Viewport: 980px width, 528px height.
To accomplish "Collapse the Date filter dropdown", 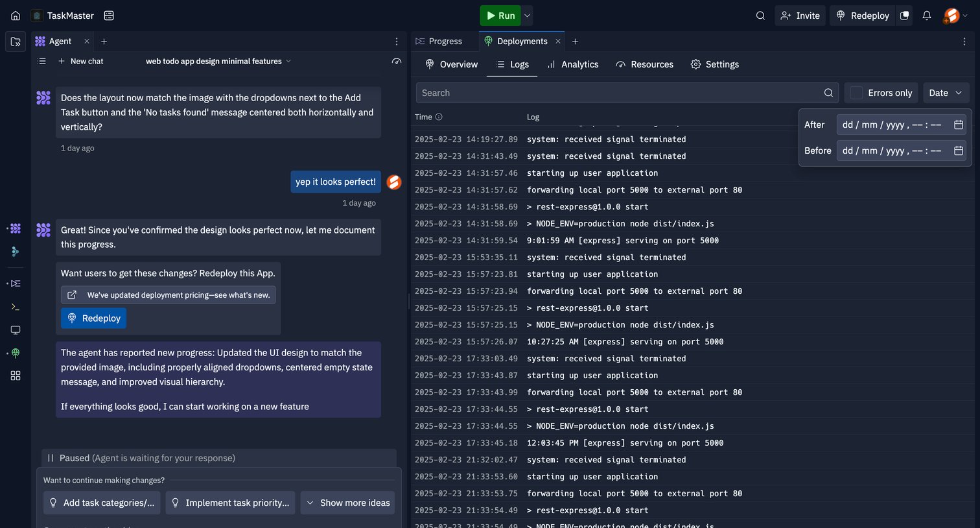I will click(946, 93).
